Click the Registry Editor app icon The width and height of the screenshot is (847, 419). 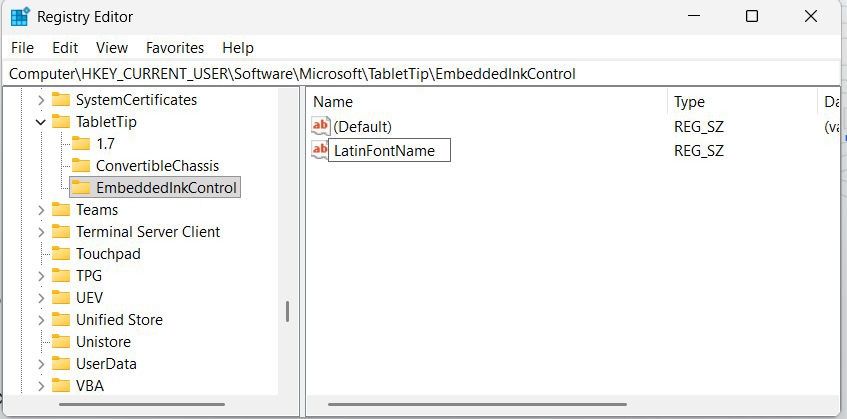point(20,17)
